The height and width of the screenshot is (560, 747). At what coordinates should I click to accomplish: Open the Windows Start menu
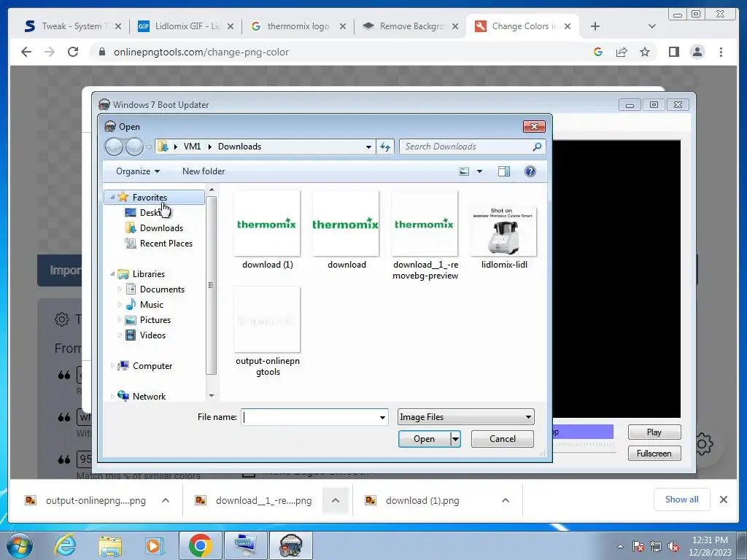(18, 545)
